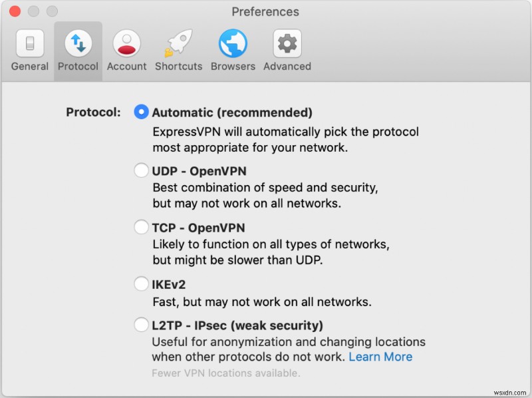The height and width of the screenshot is (398, 532).
Task: Open the General preferences pane
Action: 29,47
